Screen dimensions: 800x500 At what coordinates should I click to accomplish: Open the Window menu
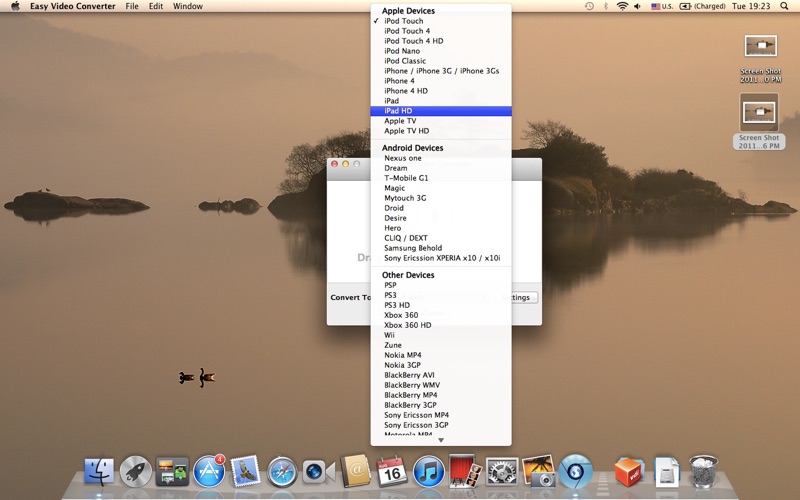point(188,6)
